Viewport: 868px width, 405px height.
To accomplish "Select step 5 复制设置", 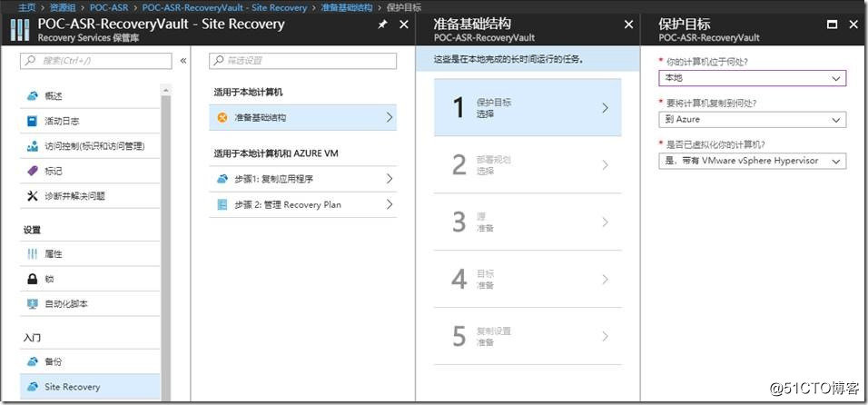I will tap(528, 336).
